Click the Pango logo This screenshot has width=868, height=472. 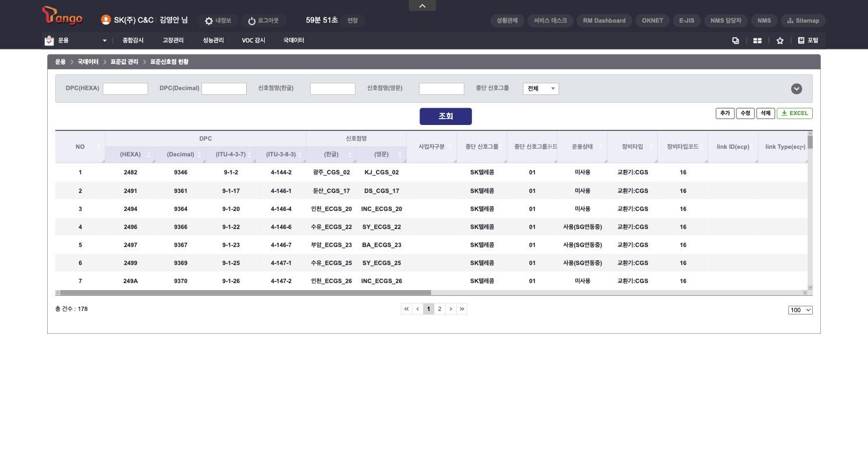point(62,16)
